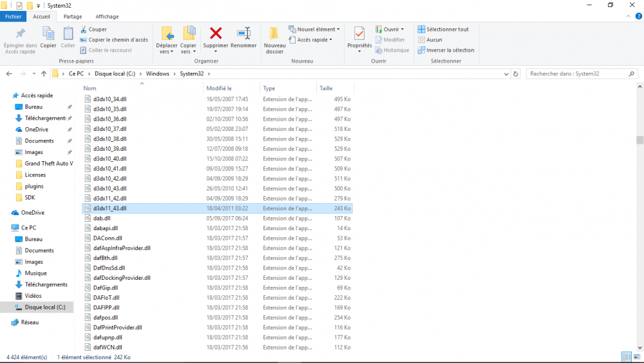Refresh the folder view
Viewport: 644px width, 363px height.
(x=516, y=74)
